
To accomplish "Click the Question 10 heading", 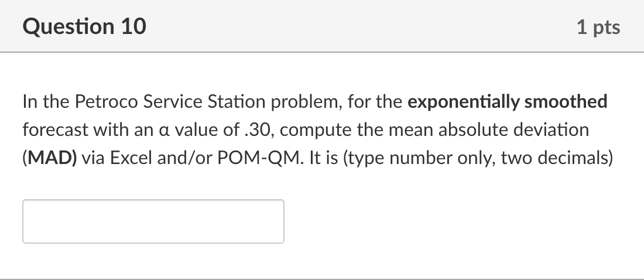I will pyautogui.click(x=85, y=26).
